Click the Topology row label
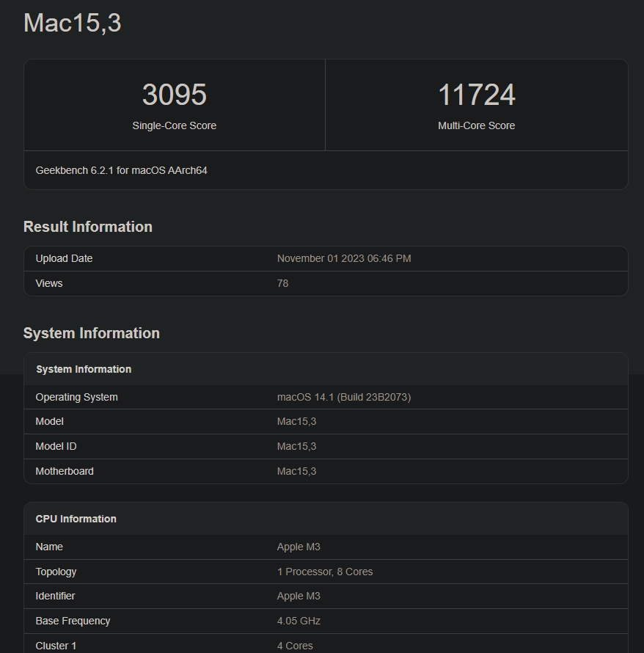Viewport: 644px width, 653px height. pyautogui.click(x=56, y=572)
